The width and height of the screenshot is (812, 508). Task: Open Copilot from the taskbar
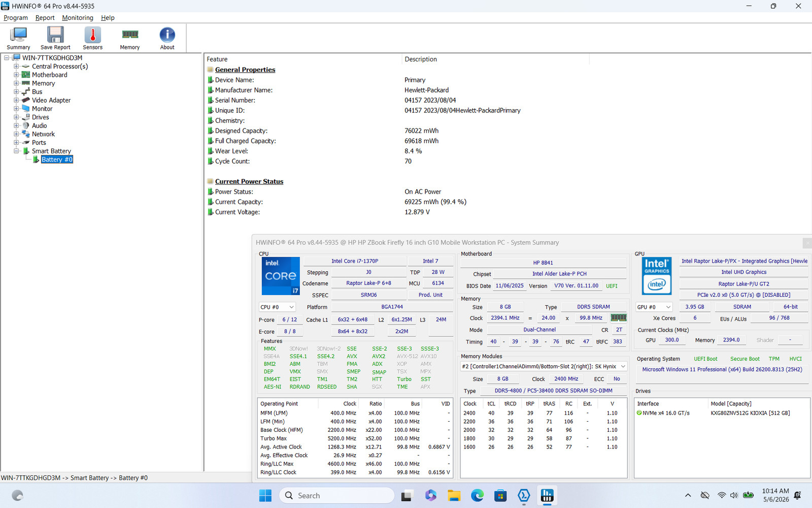[x=431, y=495]
